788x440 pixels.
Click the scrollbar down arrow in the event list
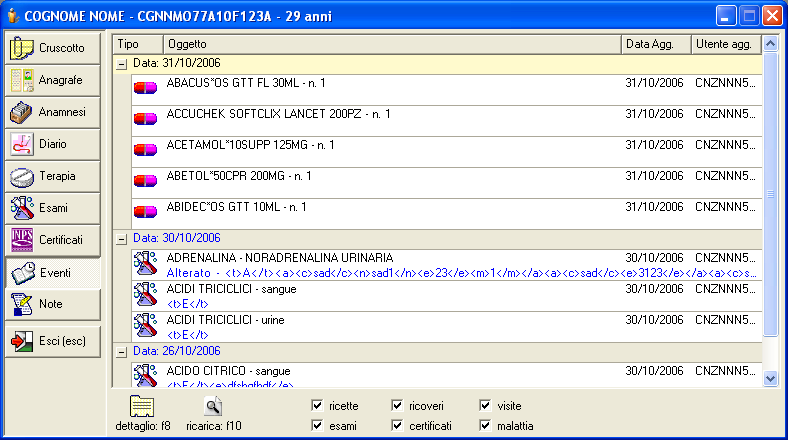coord(770,379)
